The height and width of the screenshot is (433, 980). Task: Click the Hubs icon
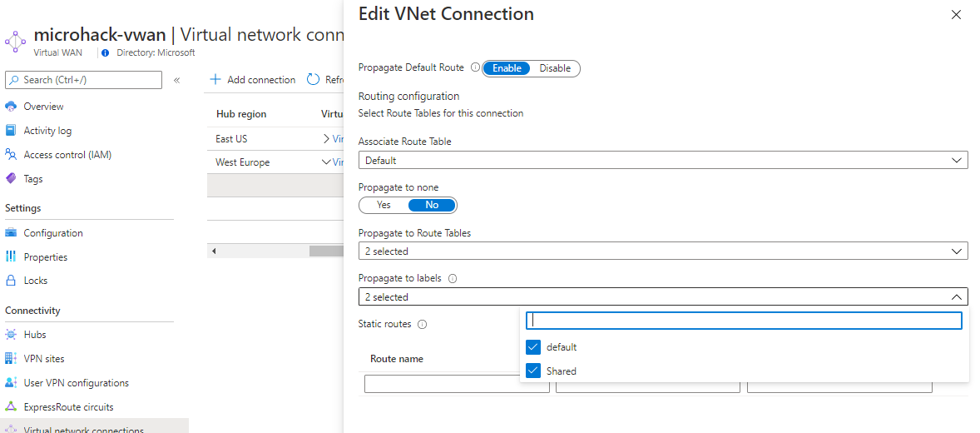[11, 335]
